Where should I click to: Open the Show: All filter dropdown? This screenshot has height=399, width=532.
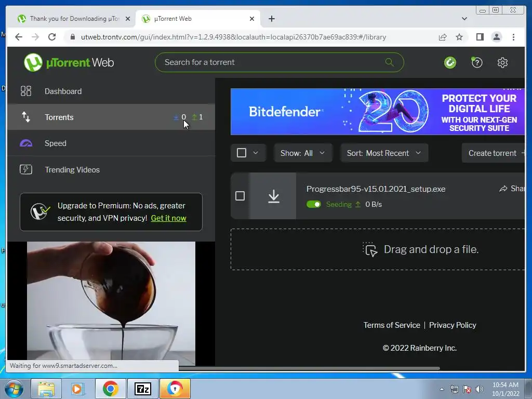[303, 153]
